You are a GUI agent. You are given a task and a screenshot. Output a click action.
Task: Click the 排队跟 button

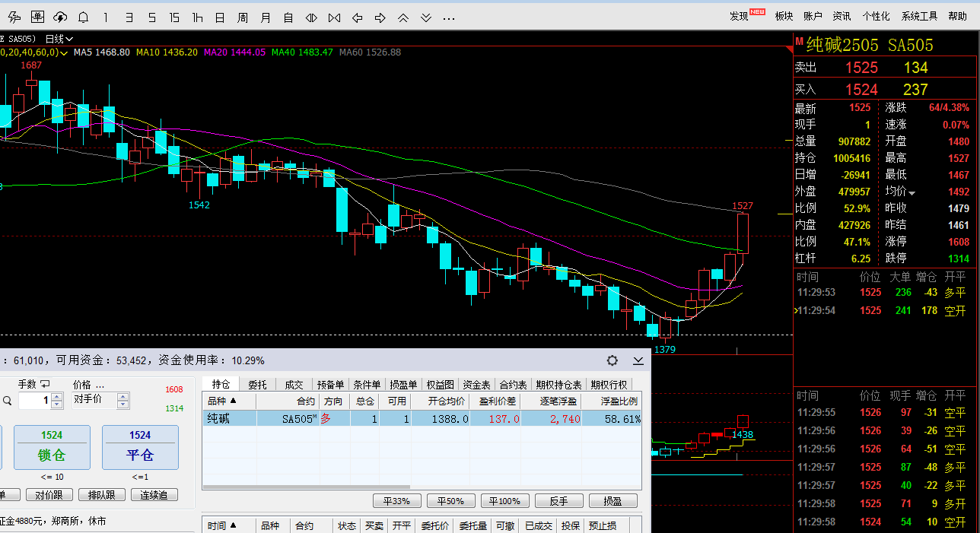[101, 495]
